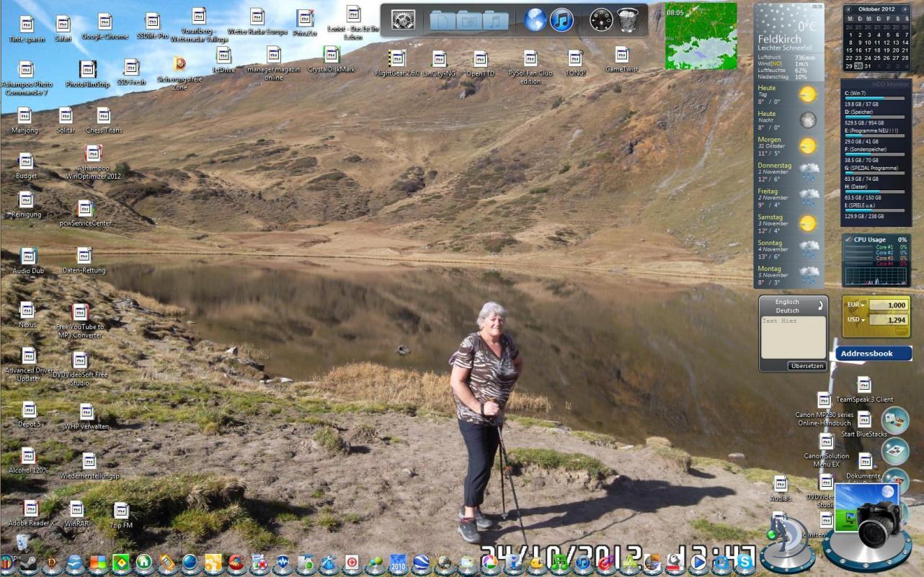Focus the 'Text Hier' translation input box
The image size is (924, 577).
[793, 337]
